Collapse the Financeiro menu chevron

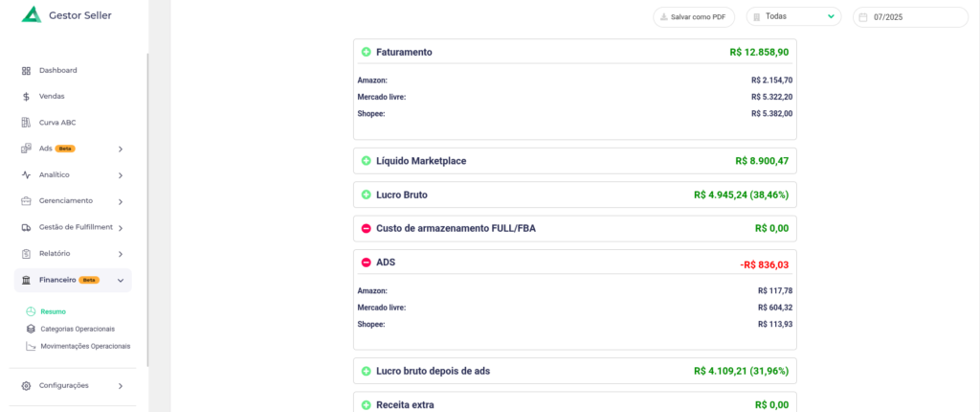[x=121, y=281]
